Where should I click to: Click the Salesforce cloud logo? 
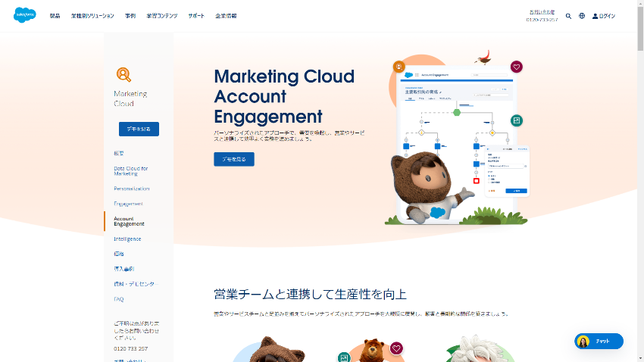[25, 15]
